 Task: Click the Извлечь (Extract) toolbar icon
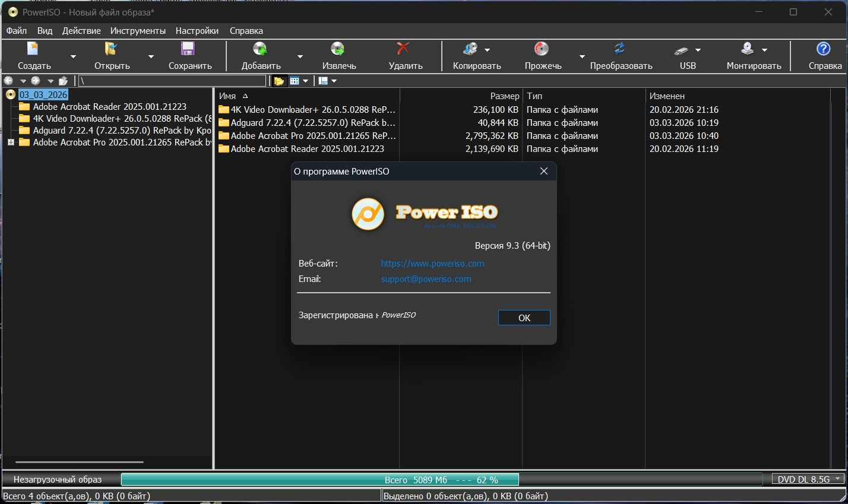point(338,49)
